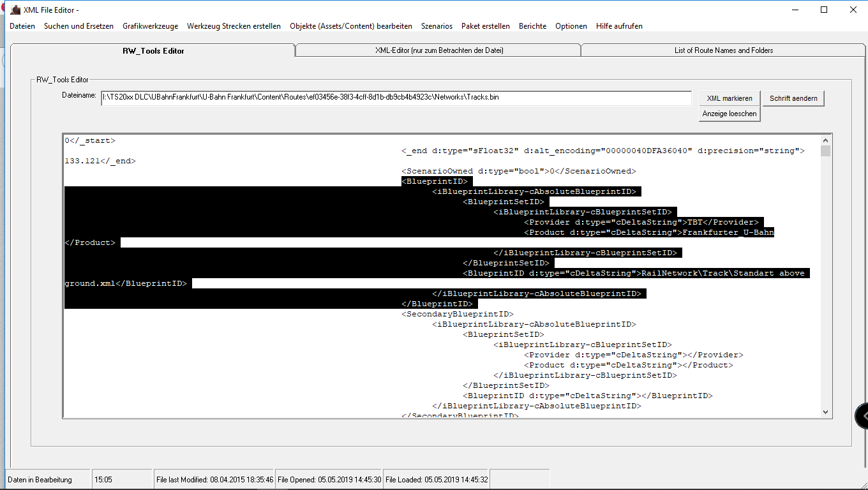Minimize the XML File Editor window
The image size is (868, 490).
coord(795,10)
